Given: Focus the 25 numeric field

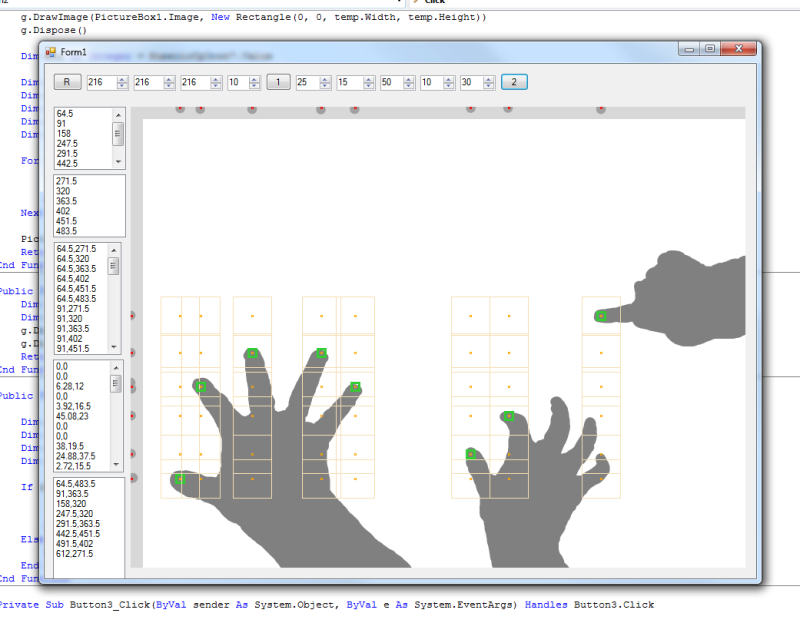Looking at the screenshot, I should point(308,82).
